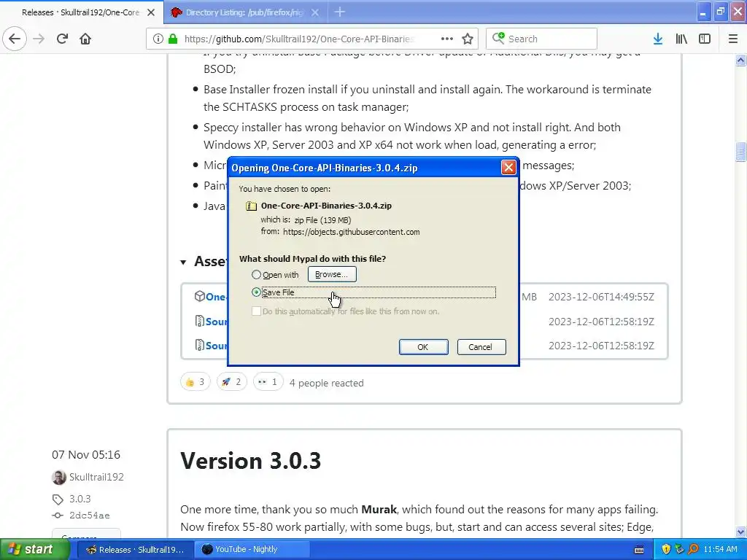The height and width of the screenshot is (560, 747).
Task: Click the 11:54 AM system clock
Action: 720,549
